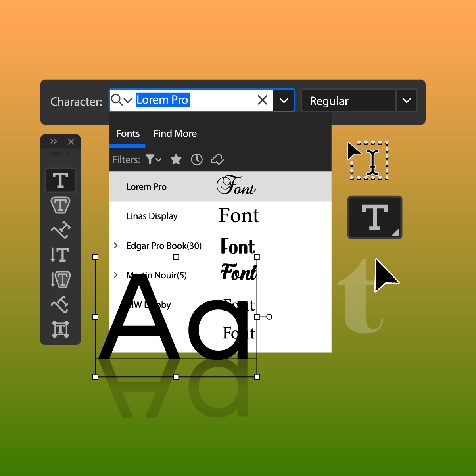The image size is (476, 476).
Task: Choose Linas Display from font list
Action: [152, 216]
